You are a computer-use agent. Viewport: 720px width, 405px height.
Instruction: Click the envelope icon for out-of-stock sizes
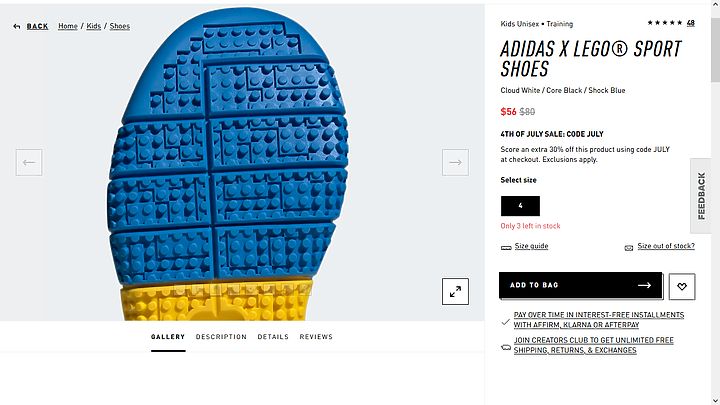pos(629,248)
